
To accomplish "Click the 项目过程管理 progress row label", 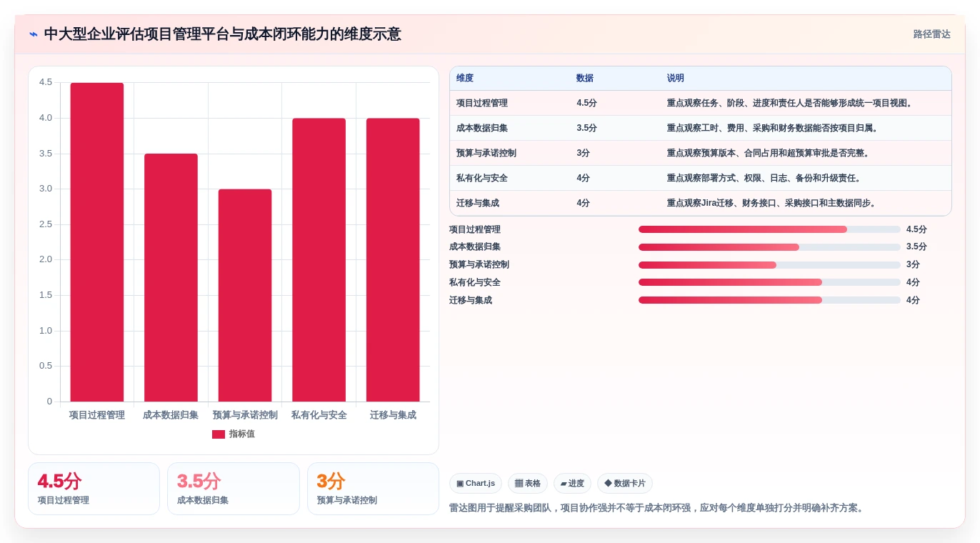I will 475,229.
